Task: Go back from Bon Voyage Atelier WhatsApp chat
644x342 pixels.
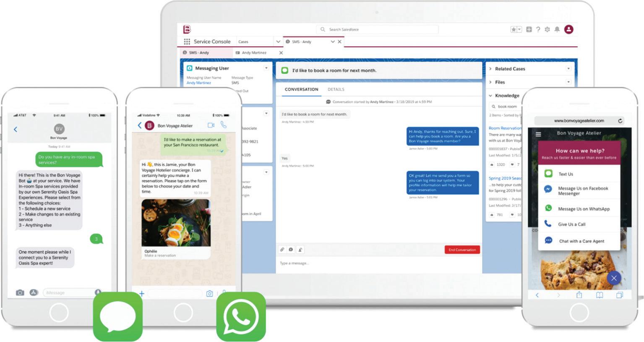Action: 140,125
